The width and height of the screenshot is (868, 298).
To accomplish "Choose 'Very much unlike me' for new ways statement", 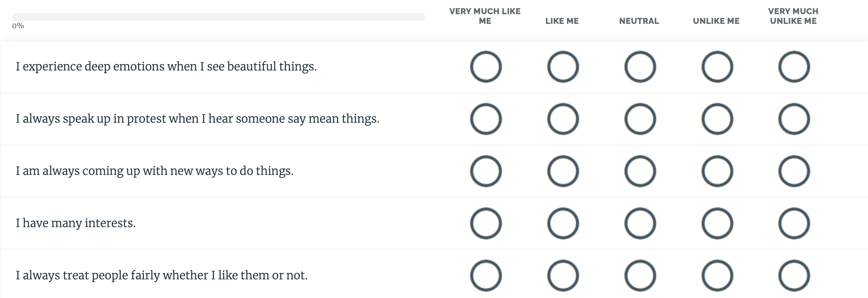I will point(794,171).
